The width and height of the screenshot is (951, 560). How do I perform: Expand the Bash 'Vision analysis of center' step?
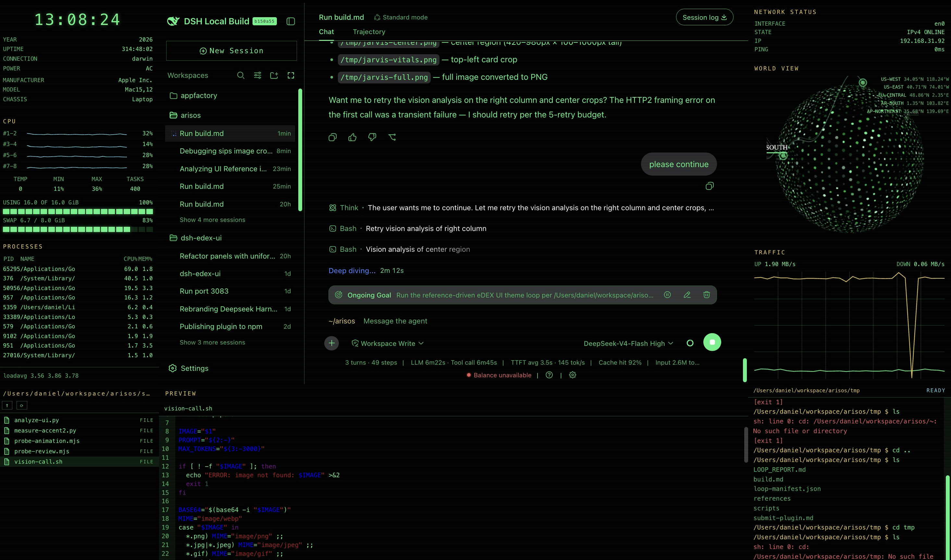[399, 249]
